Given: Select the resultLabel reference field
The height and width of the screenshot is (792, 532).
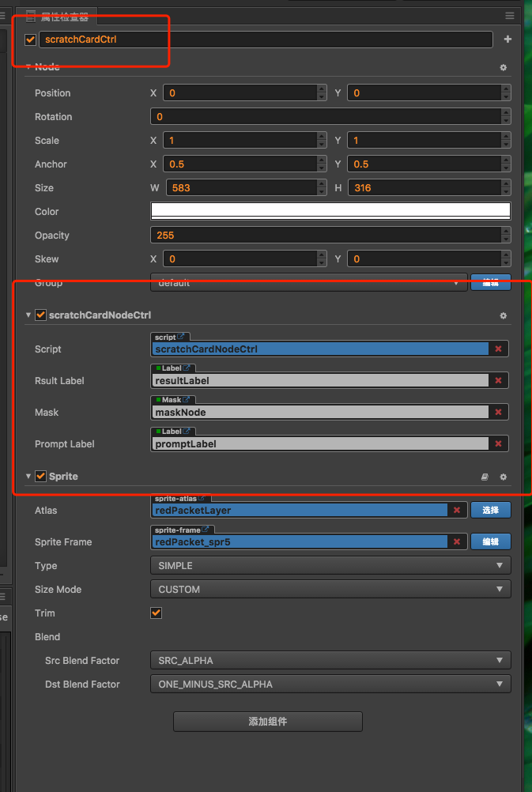Looking at the screenshot, I should click(320, 381).
